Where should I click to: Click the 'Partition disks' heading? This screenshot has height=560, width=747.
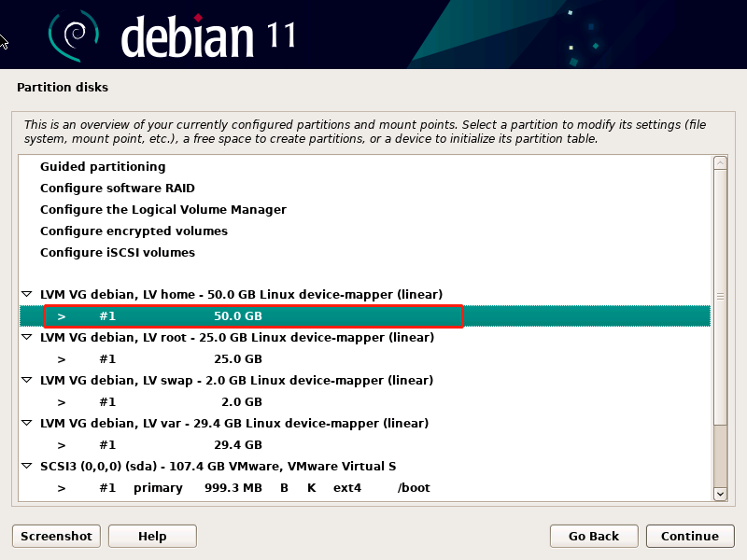tap(63, 87)
